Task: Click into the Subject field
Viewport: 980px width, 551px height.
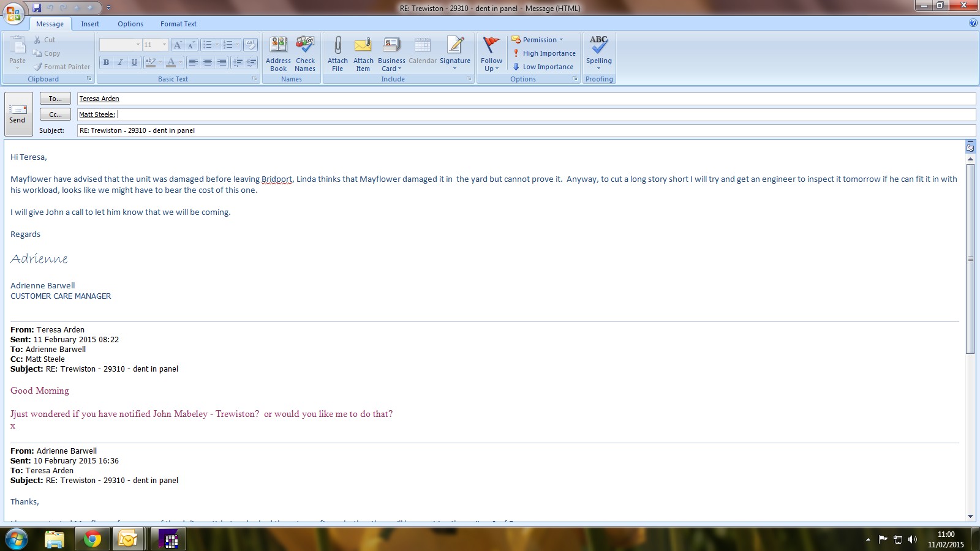Action: (526, 130)
